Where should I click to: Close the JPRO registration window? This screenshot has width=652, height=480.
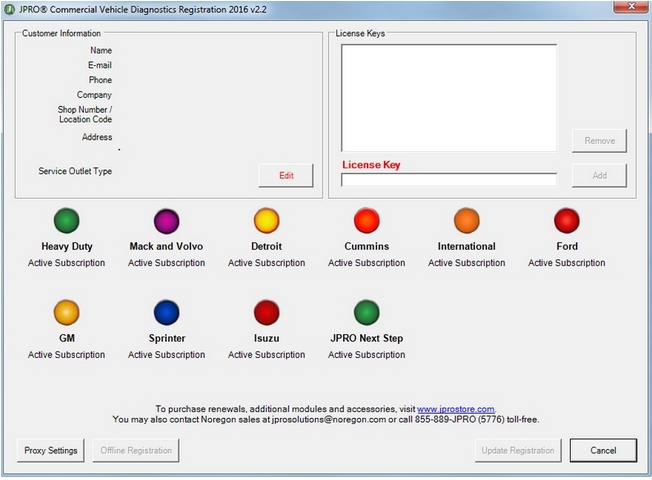tap(631, 6)
